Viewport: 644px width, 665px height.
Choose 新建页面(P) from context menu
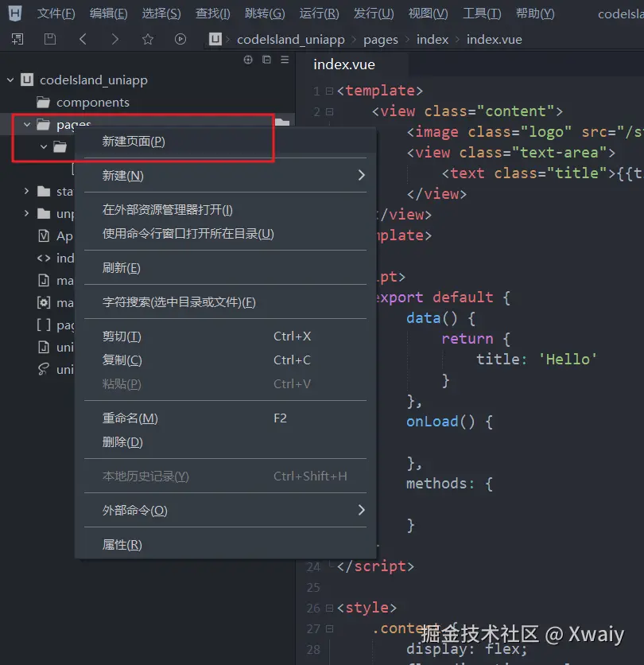225,142
